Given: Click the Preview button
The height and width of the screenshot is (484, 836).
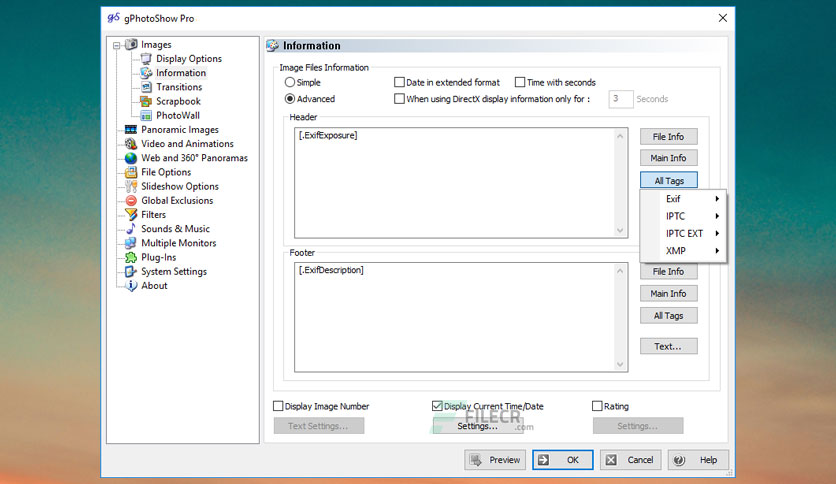Looking at the screenshot, I should click(495, 459).
